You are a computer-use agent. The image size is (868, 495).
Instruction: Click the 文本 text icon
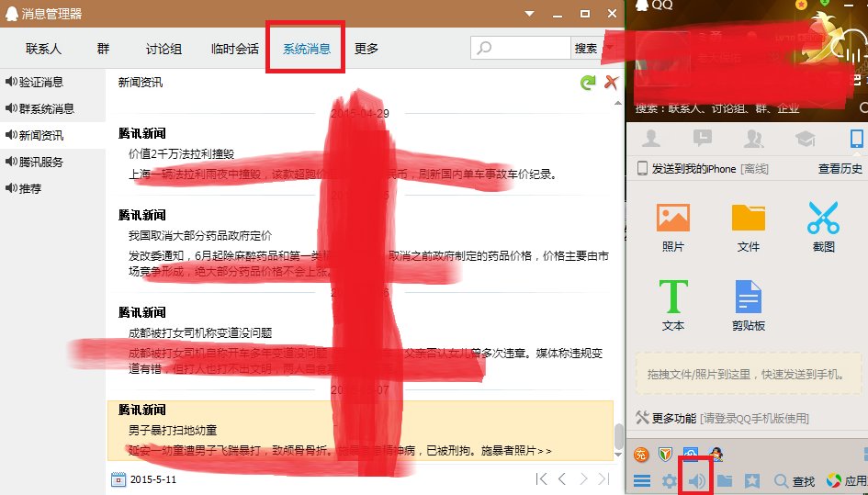tap(673, 297)
